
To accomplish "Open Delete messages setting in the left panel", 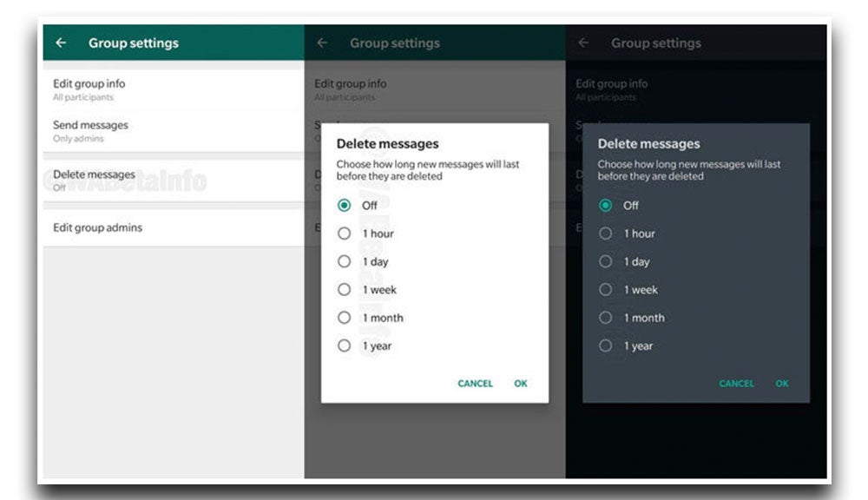I will pos(94,179).
